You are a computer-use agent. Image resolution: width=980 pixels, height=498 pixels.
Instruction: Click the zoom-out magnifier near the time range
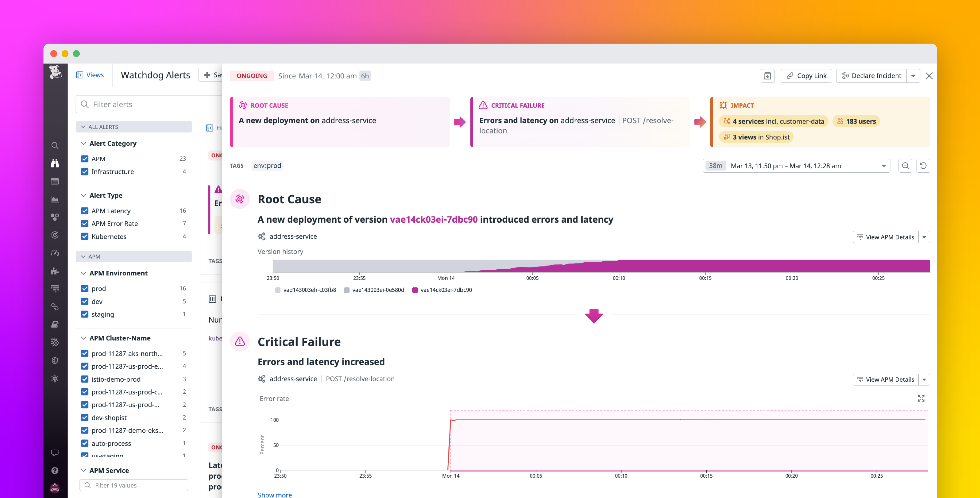tap(905, 166)
